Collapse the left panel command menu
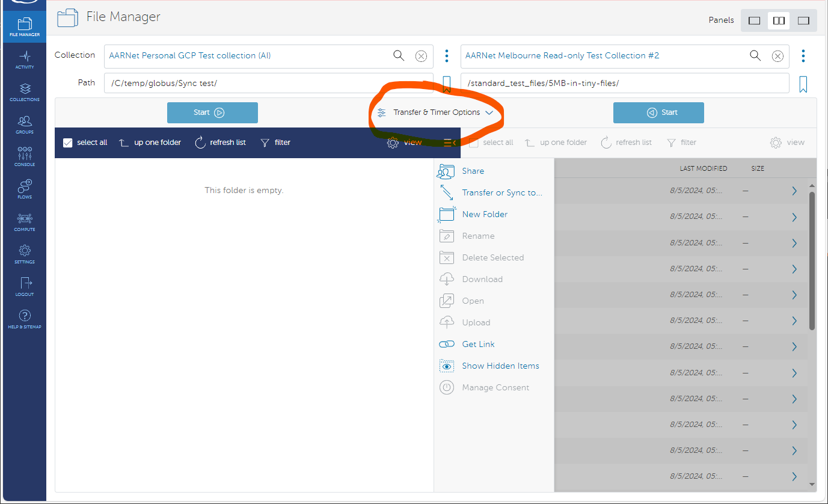The height and width of the screenshot is (504, 828). point(450,143)
